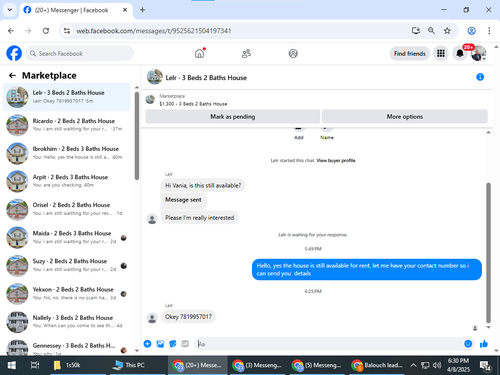Image resolution: width=500 pixels, height=375 pixels.
Task: Focus the Search Facebook field
Action: [80, 53]
